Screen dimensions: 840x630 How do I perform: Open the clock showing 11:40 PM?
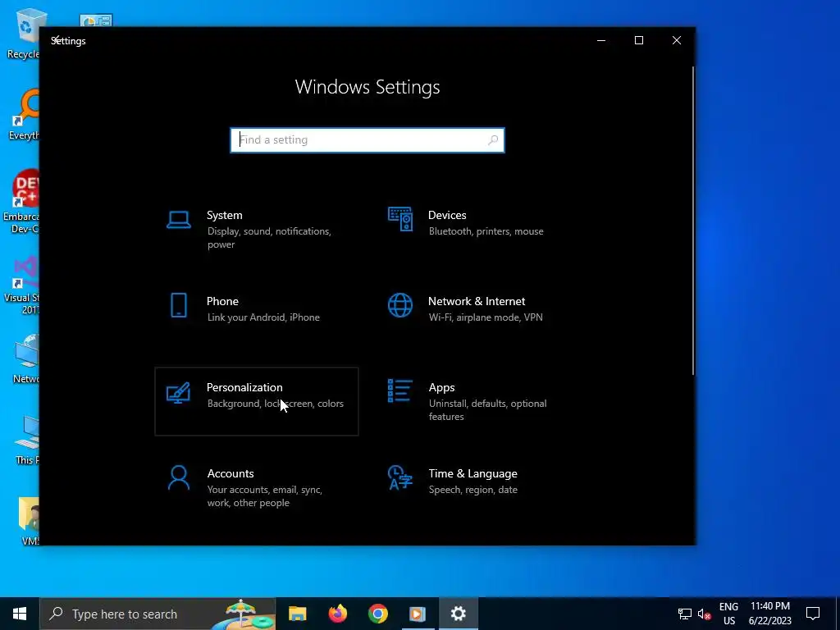pos(769,614)
